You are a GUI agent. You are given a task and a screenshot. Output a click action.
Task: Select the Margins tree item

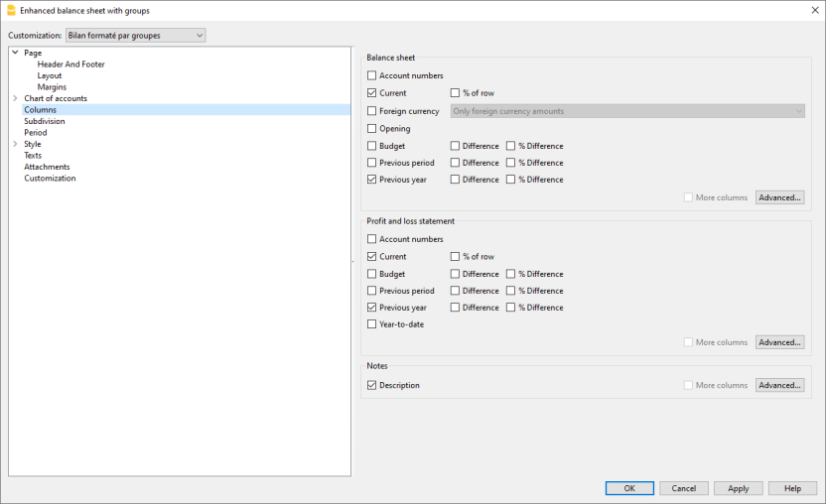tap(53, 87)
